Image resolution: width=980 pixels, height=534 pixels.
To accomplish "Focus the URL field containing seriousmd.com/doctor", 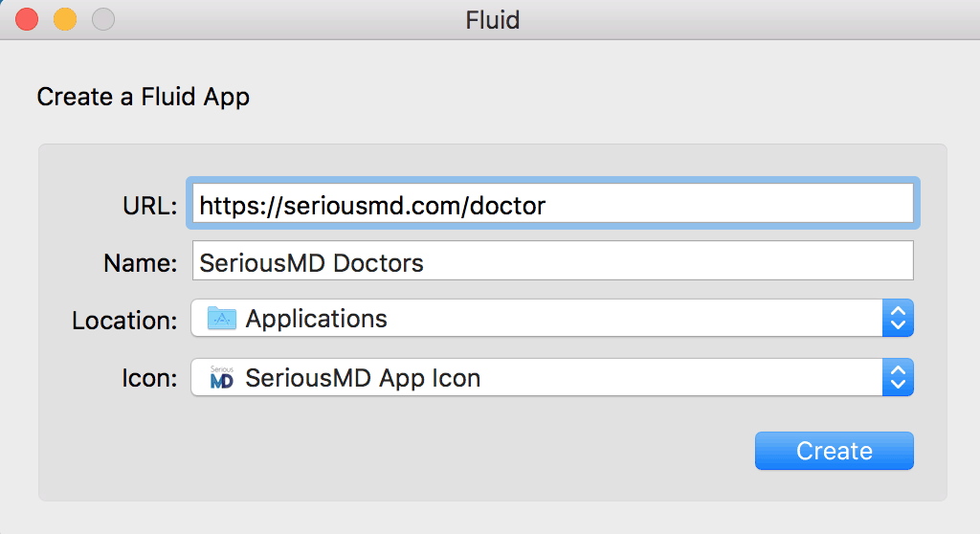I will pyautogui.click(x=552, y=203).
